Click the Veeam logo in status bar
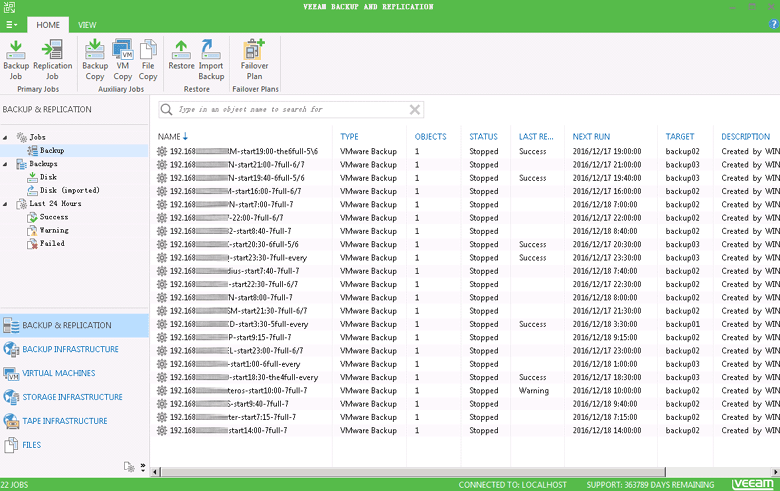 pos(753,484)
